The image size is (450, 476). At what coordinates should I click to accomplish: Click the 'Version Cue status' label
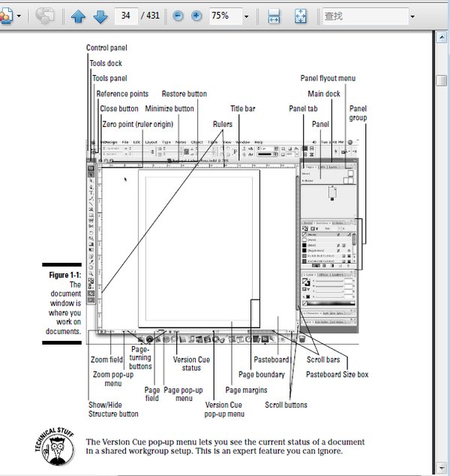pyautogui.click(x=191, y=364)
